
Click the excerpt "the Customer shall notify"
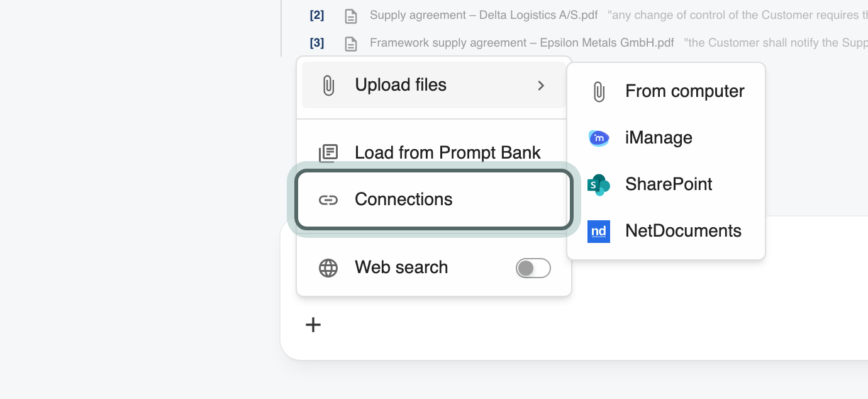click(776, 43)
